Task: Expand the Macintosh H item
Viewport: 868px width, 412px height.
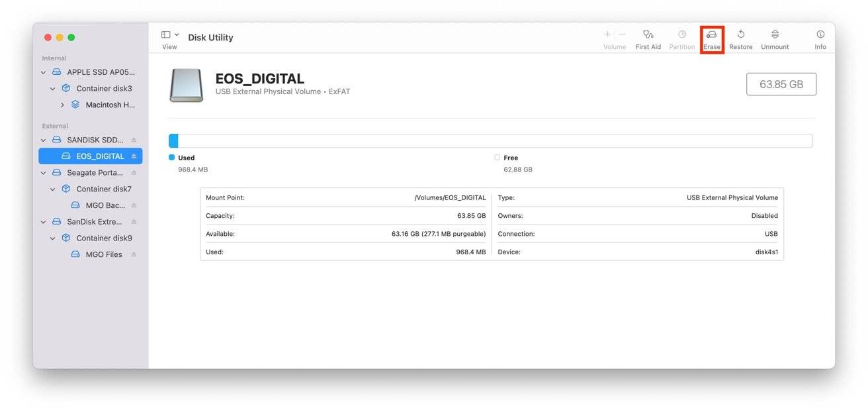Action: (x=62, y=104)
